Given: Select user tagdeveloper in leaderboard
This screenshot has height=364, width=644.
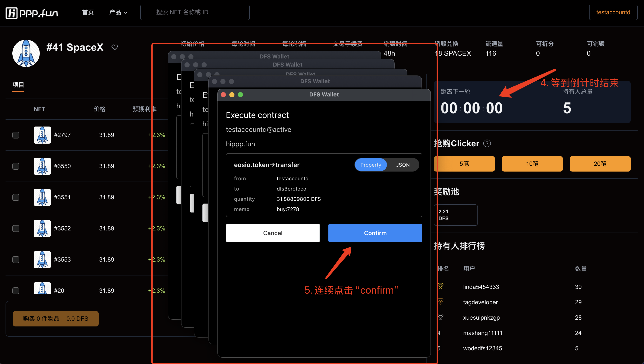Looking at the screenshot, I should tap(480, 302).
